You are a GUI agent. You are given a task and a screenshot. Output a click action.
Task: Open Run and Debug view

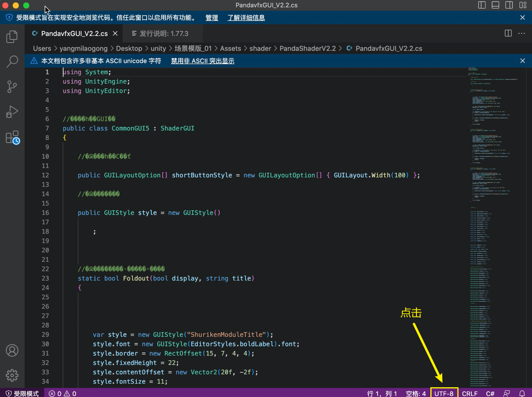tap(12, 112)
